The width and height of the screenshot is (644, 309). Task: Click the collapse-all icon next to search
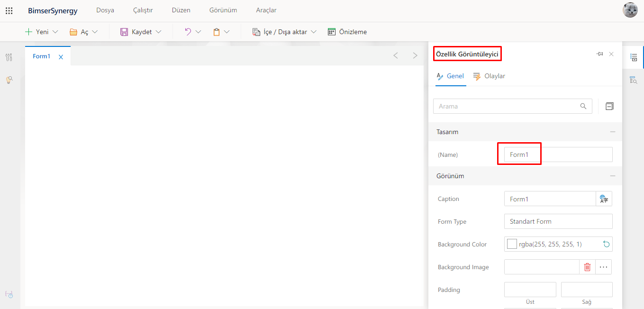click(x=609, y=106)
